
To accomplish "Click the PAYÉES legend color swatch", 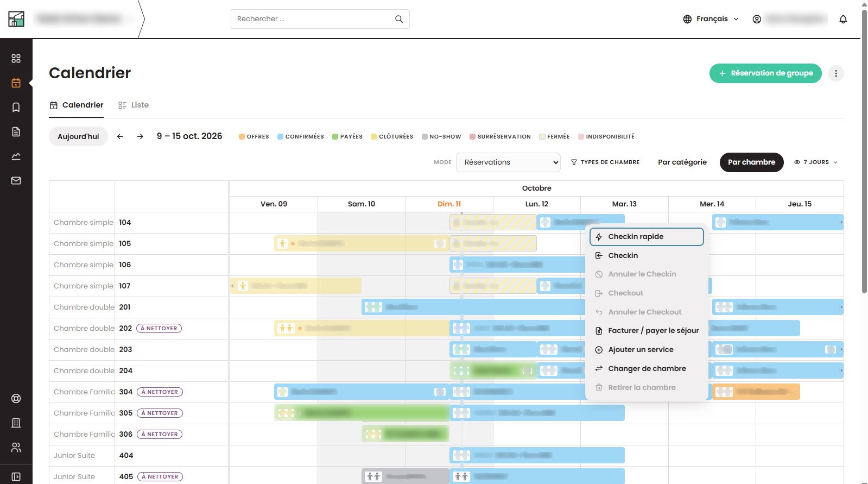I will click(x=335, y=137).
